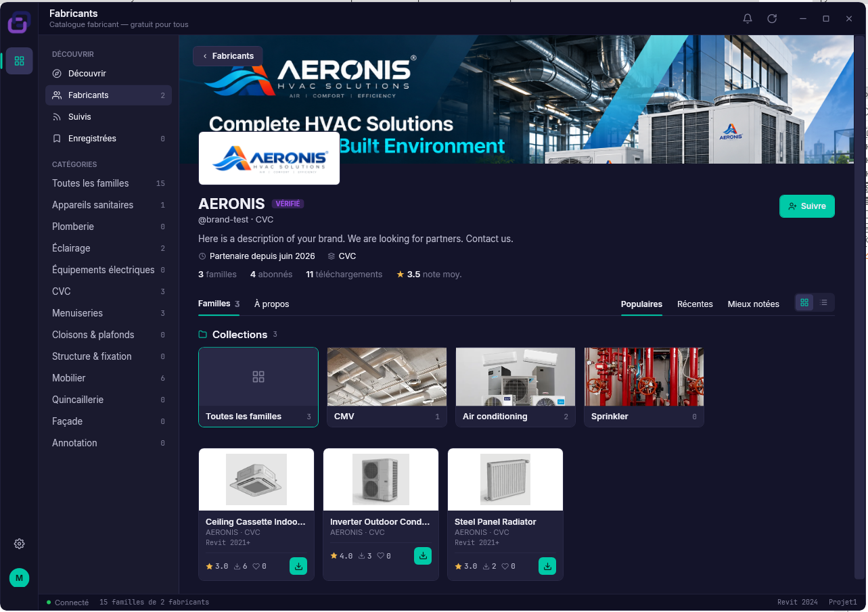Open the Sprinkler collection
Screen dimensions: 868x612
(644, 387)
